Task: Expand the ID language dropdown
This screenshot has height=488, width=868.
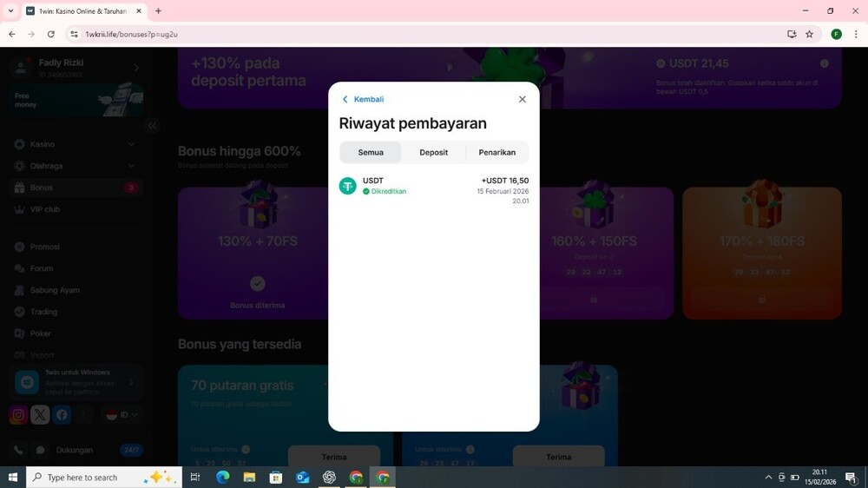Action: 122,415
